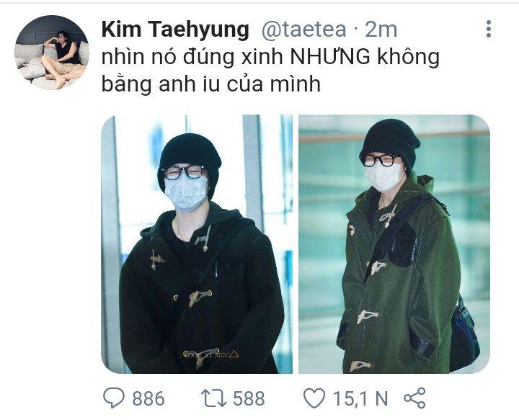The width and height of the screenshot is (519, 420).
Task: Open the left photo with black coat
Action: click(x=197, y=244)
